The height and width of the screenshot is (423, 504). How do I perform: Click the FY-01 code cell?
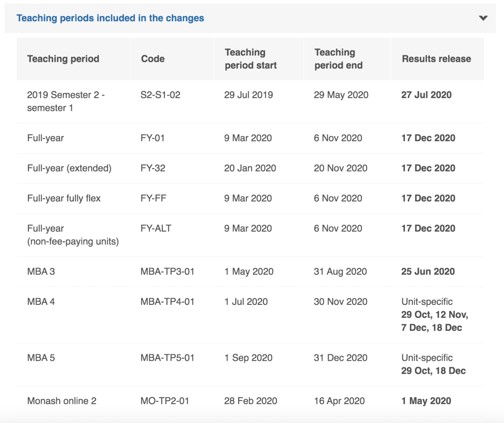(x=152, y=138)
